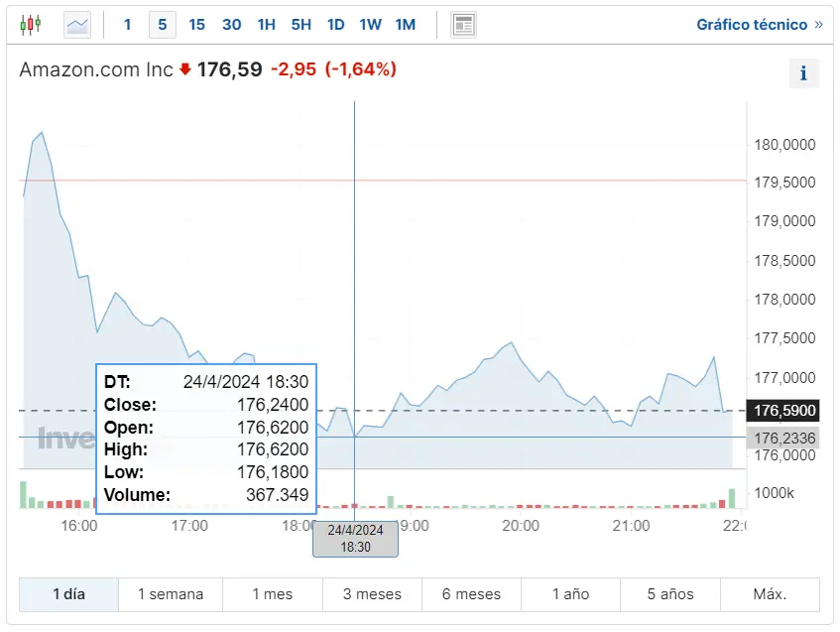Image resolution: width=840 pixels, height=632 pixels.
Task: Select the area chart type icon
Action: [x=77, y=25]
